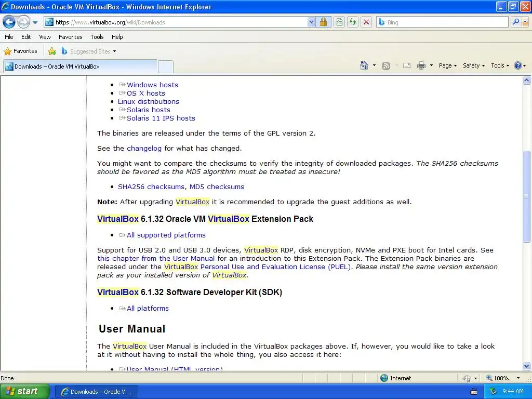Click the Home icon in command bar
The height and width of the screenshot is (399, 532).
(364, 65)
